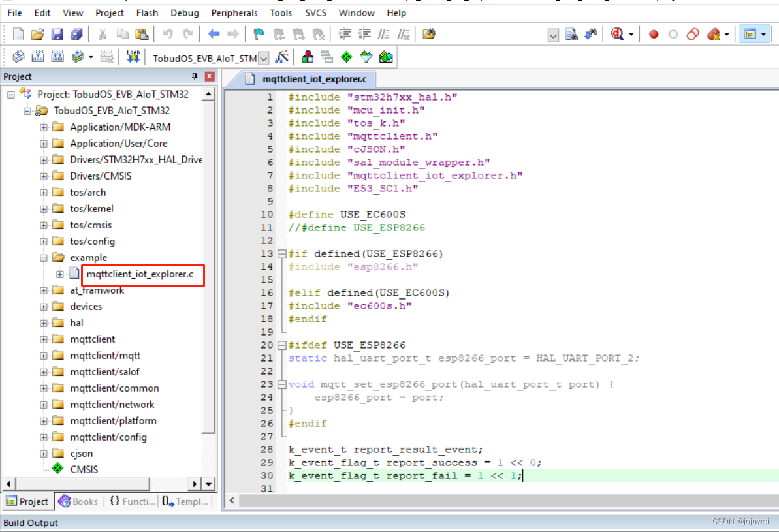Screen dimensions: 779x532
Task: Navigate backward with the blue left arrow
Action: [214, 34]
